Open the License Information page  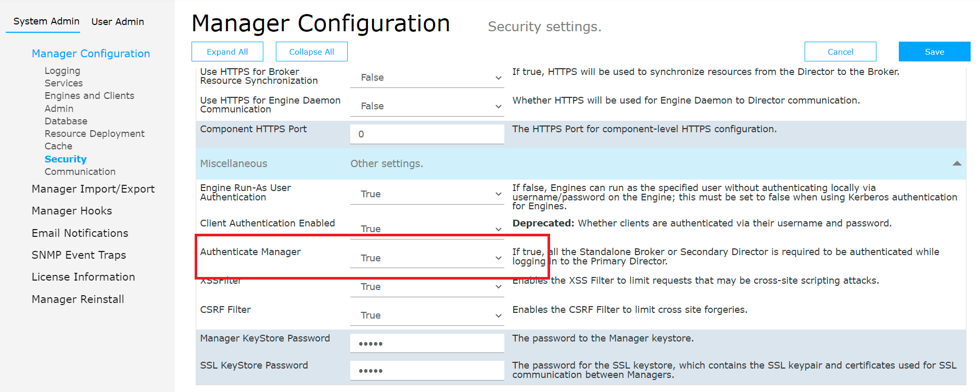click(x=83, y=277)
